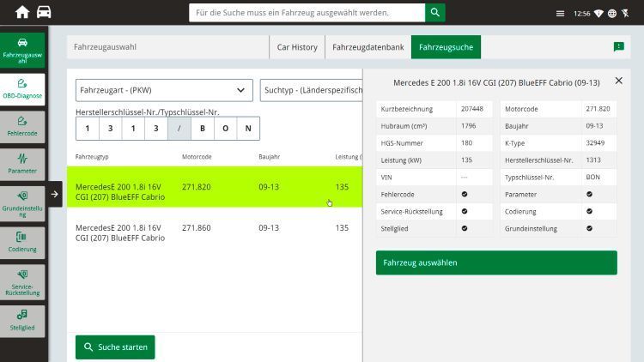Click the Fahrzeugtyp column header
Image resolution: width=644 pixels, height=362 pixels.
tap(92, 157)
